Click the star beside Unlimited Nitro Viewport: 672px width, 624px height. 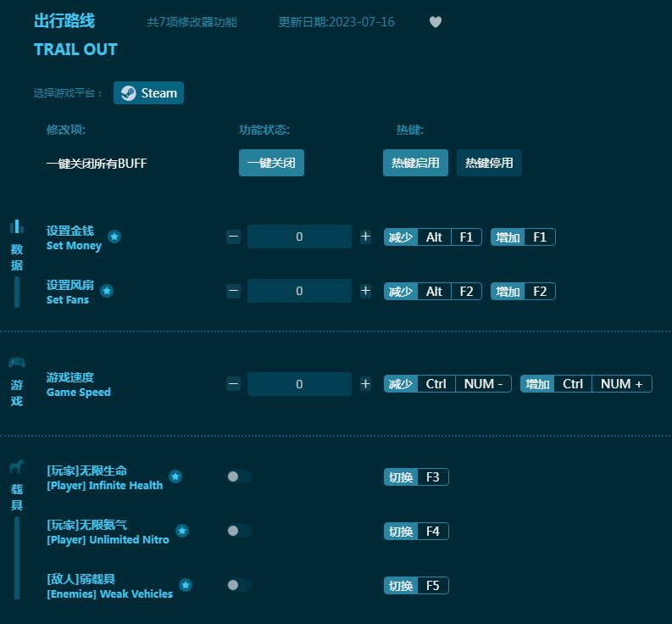[x=182, y=531]
